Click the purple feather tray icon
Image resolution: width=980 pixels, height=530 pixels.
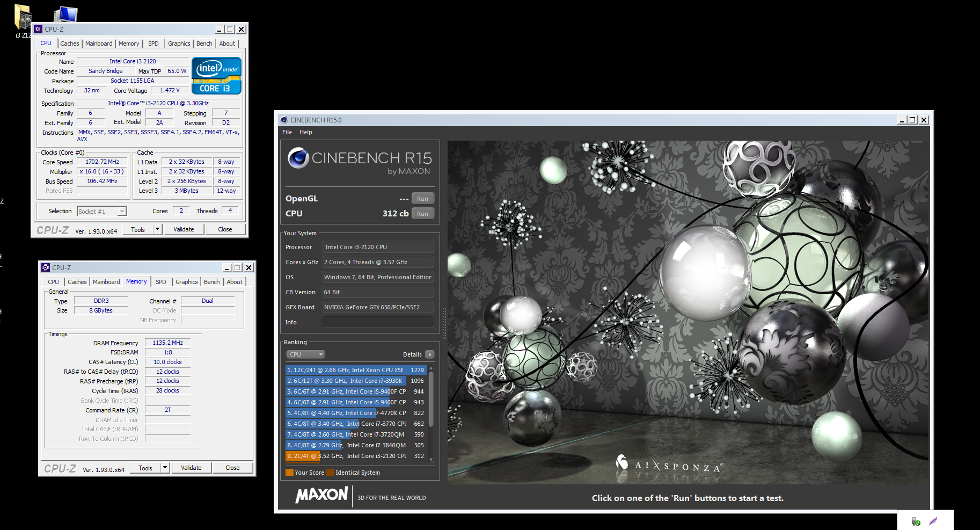933,521
